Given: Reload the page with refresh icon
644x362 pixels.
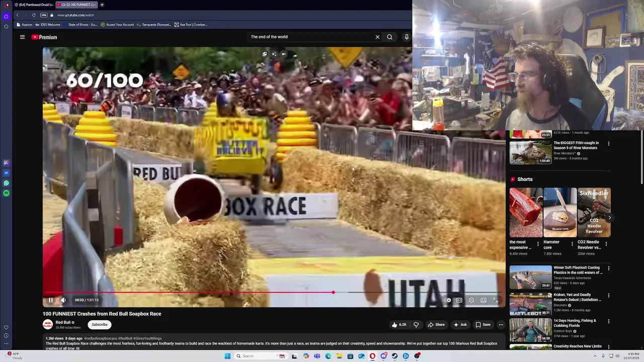Looking at the screenshot, I should (34, 15).
